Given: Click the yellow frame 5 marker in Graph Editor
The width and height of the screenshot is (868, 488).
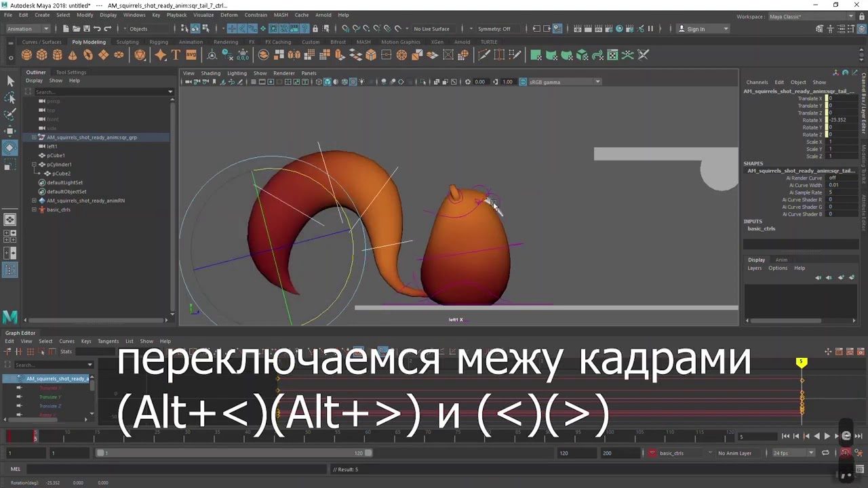Looking at the screenshot, I should click(802, 363).
